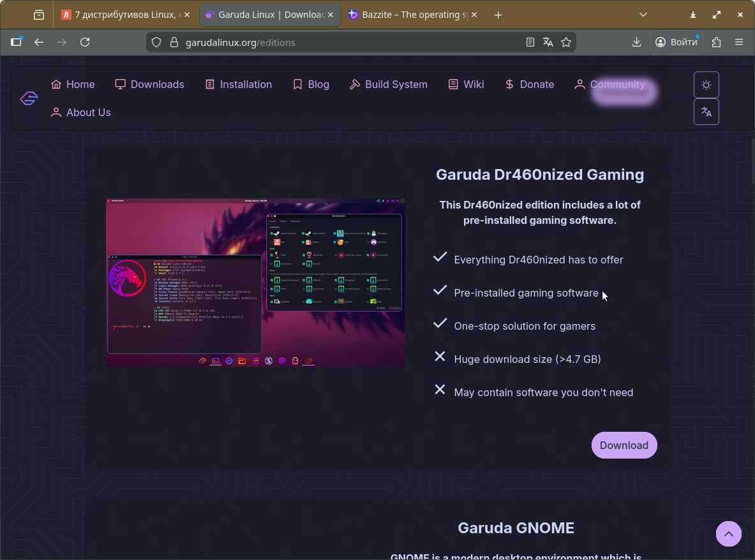Go forward to the next page
Screen dimensions: 755x560
coord(62,42)
